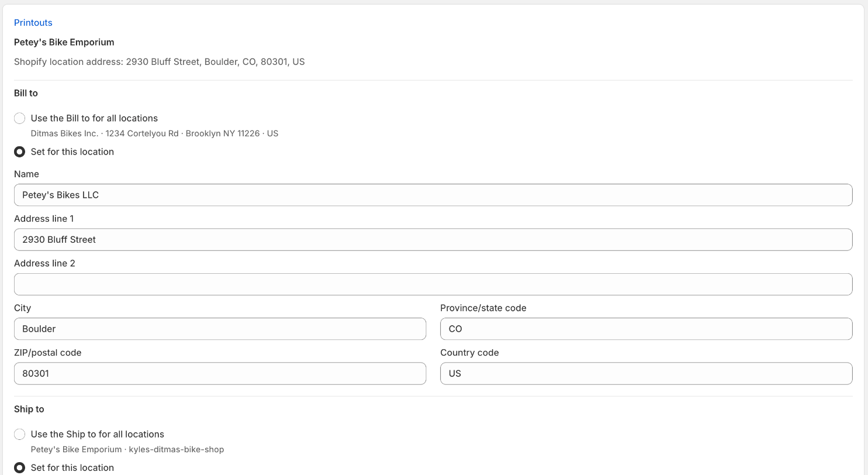Viewport: 868px width, 475px height.
Task: Click the Shopify location address text
Action: (159, 61)
